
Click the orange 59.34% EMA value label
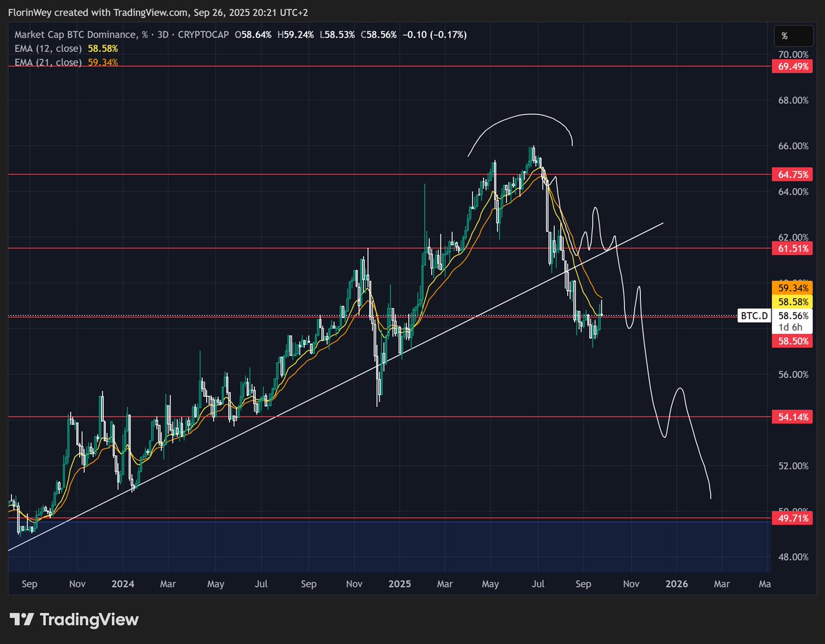pos(792,287)
